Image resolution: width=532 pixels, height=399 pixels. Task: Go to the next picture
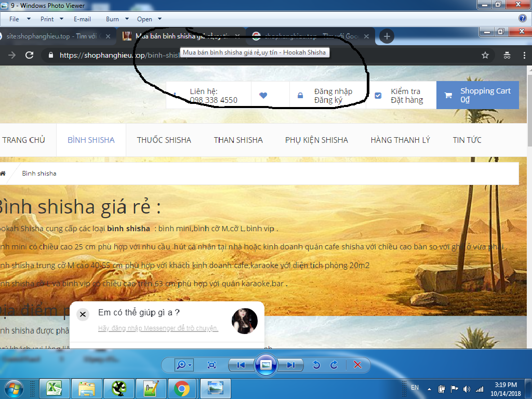coord(290,365)
